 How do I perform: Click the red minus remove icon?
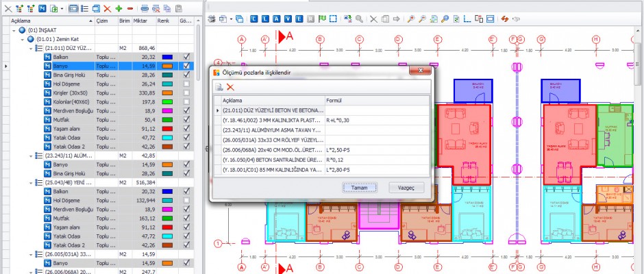click(x=129, y=9)
